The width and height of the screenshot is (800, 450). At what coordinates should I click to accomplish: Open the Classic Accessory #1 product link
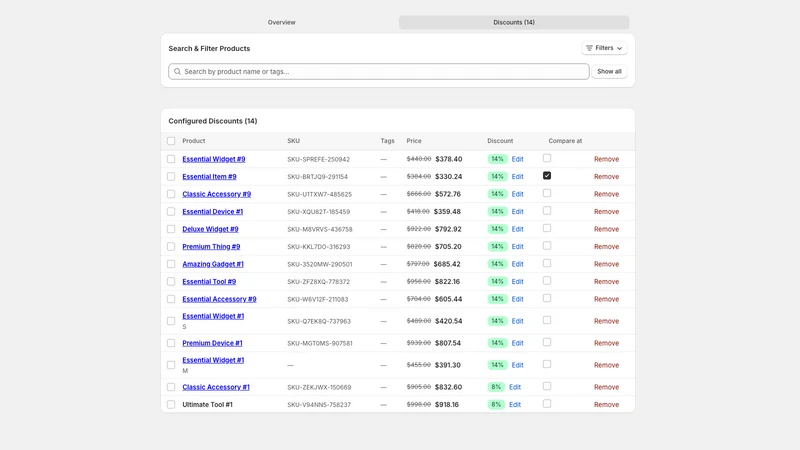(216, 387)
